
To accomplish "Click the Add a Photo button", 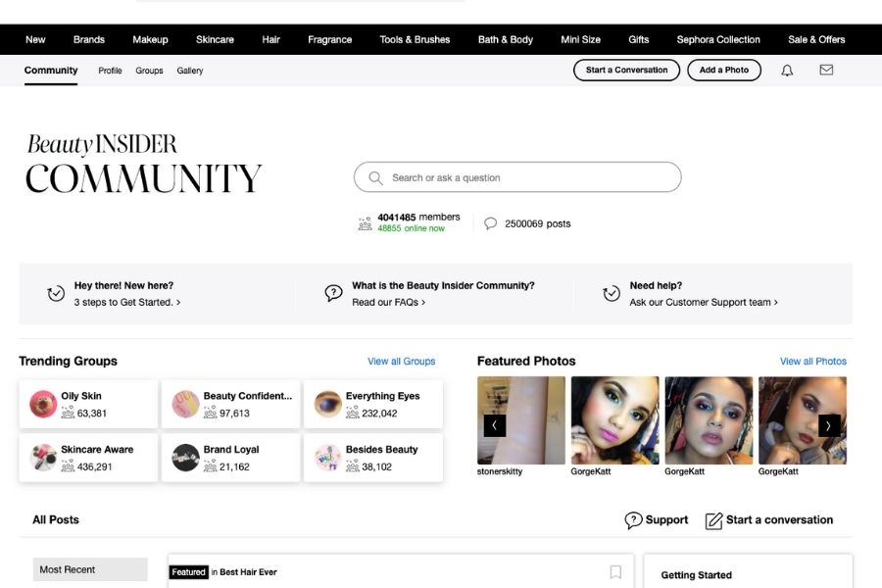I will (x=724, y=71).
